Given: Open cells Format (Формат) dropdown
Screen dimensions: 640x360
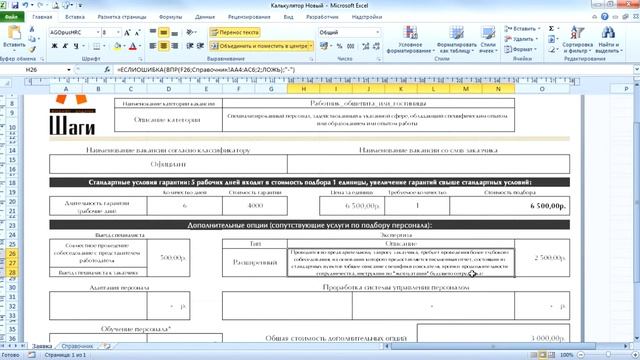Looking at the screenshot, I should pyautogui.click(x=520, y=49).
